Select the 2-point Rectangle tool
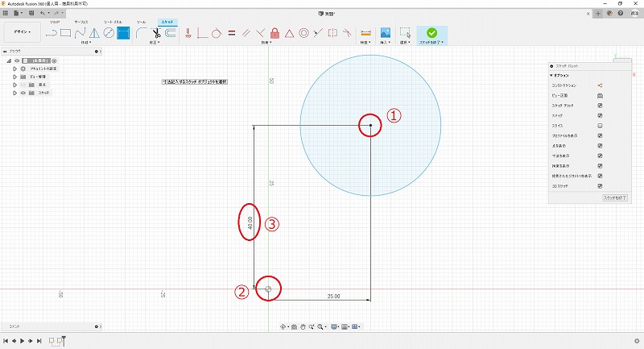 (x=66, y=33)
